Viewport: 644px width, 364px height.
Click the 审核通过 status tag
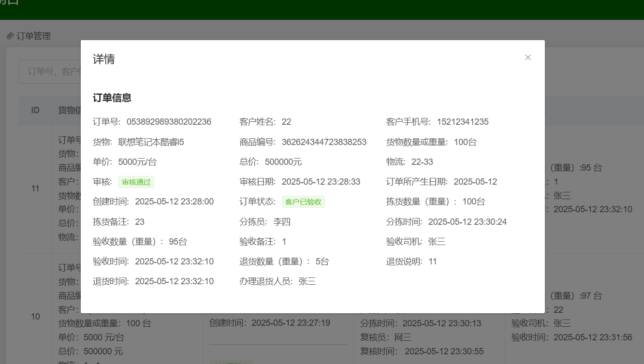coord(136,182)
